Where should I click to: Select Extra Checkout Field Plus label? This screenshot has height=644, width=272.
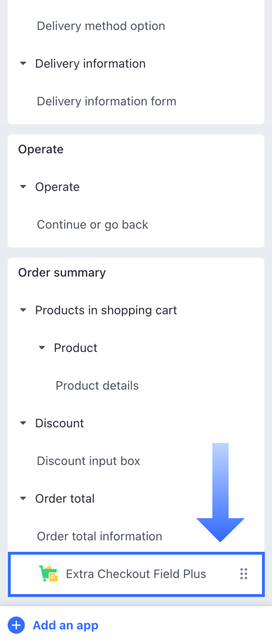[x=136, y=574]
